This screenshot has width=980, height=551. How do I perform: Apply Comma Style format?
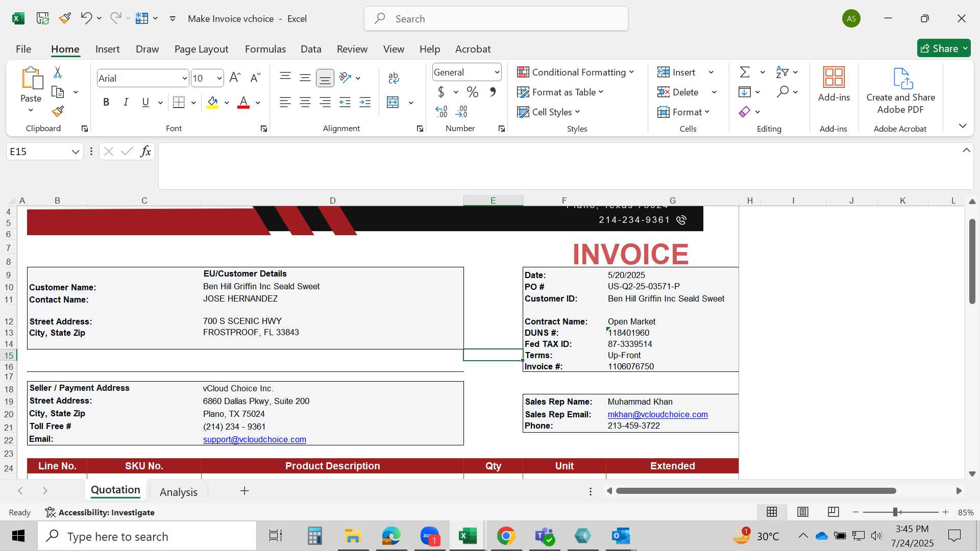[x=493, y=92]
